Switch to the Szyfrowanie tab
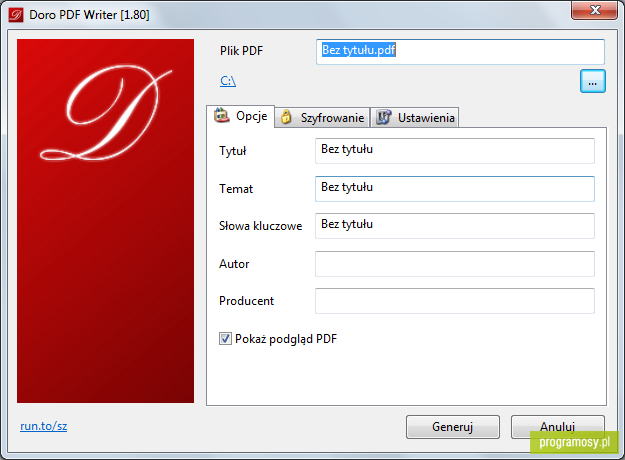 pyautogui.click(x=322, y=118)
